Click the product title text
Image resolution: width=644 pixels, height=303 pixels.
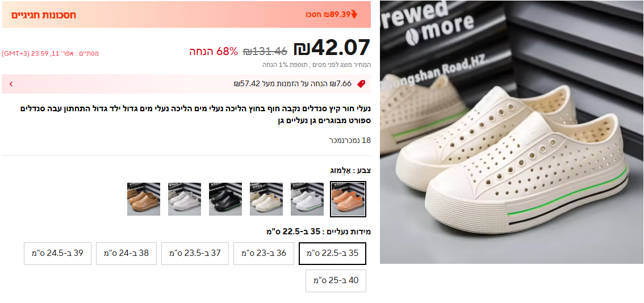click(195, 115)
